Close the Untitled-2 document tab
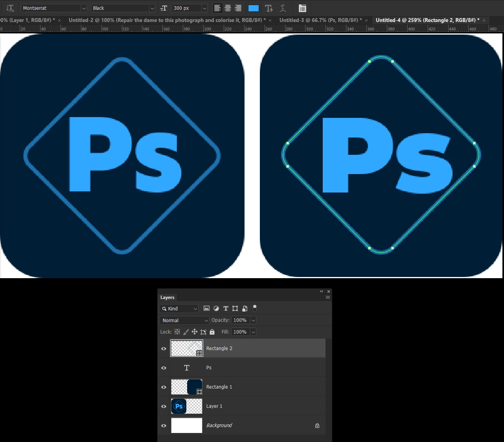 270,20
